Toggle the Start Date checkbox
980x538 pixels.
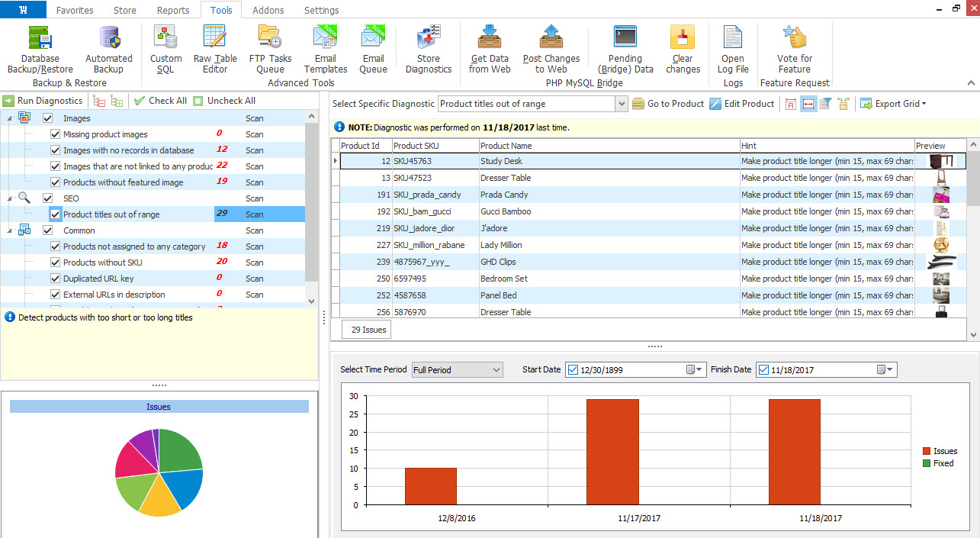[574, 370]
